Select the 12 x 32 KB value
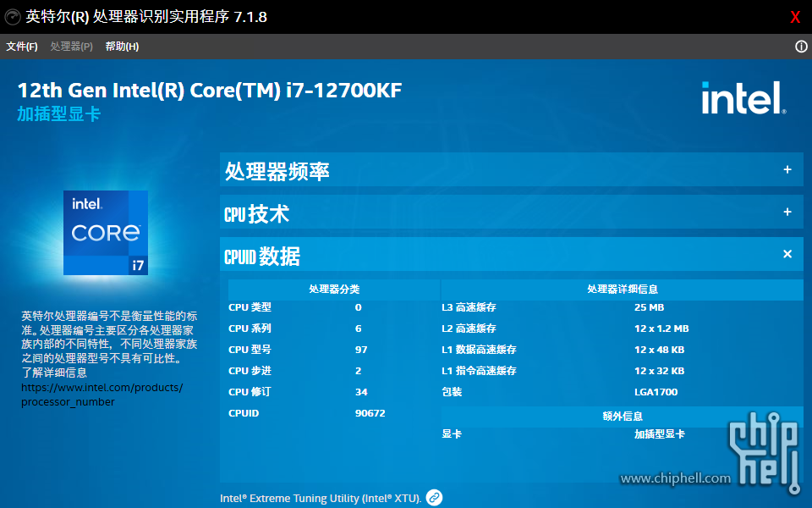This screenshot has width=812, height=508. [659, 371]
